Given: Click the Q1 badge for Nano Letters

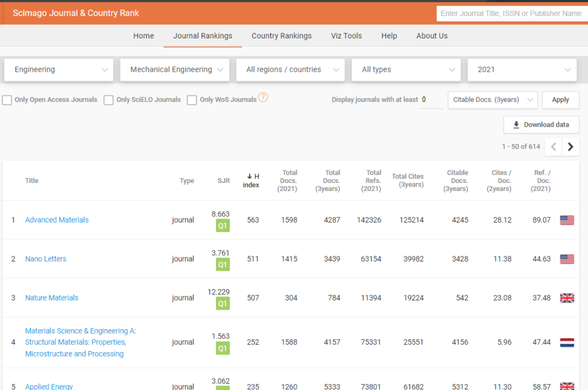Looking at the screenshot, I should click(x=223, y=265).
